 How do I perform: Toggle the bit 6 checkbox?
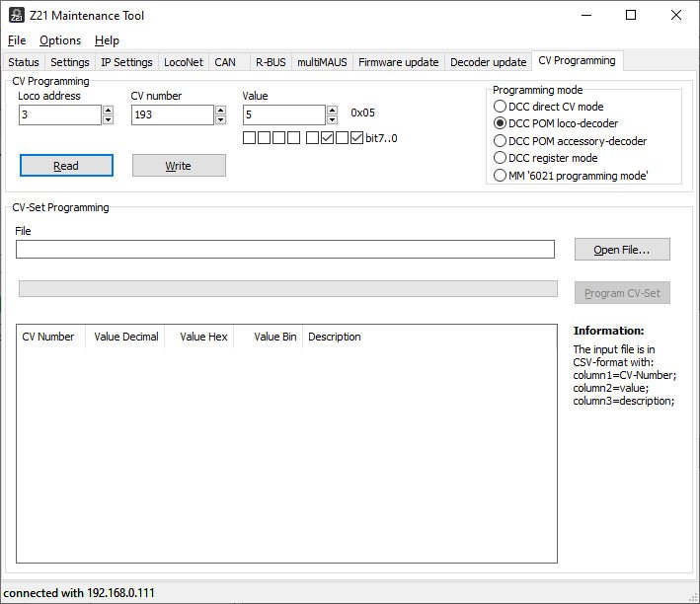(x=264, y=138)
